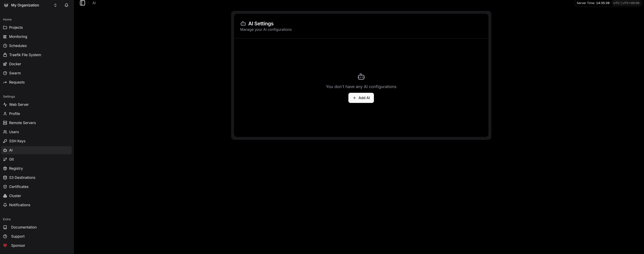The width and height of the screenshot is (644, 254).
Task: Click the Monitoring sidebar icon
Action: 5,37
